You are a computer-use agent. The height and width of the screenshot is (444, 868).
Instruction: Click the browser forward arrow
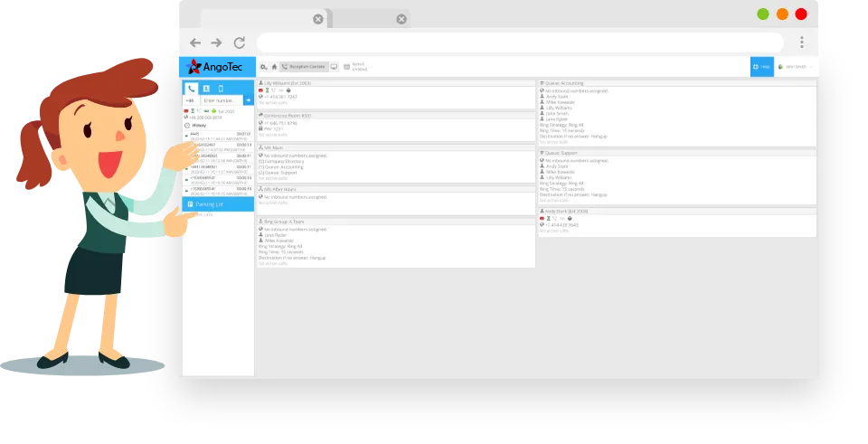pos(216,43)
